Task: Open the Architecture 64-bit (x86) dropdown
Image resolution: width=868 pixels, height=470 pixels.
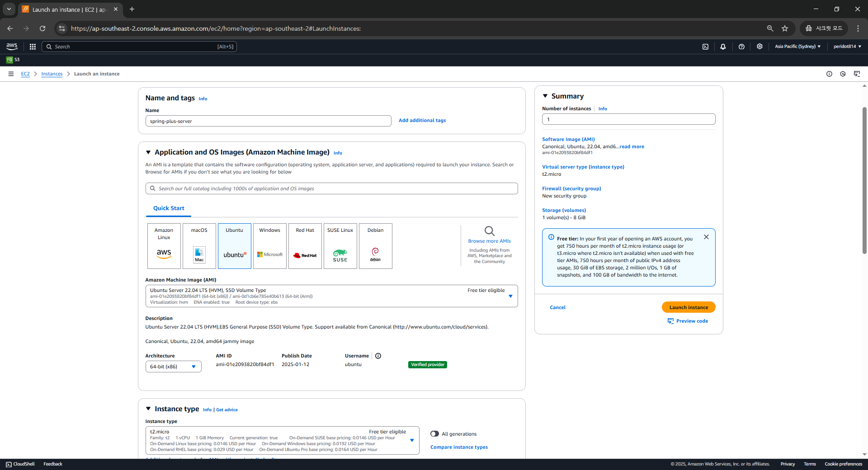Action: [173, 367]
